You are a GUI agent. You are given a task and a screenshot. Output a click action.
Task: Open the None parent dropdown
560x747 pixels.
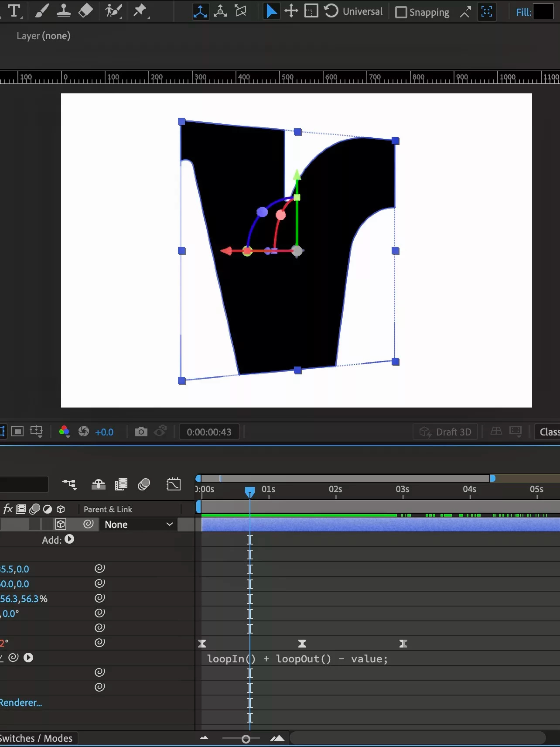click(x=138, y=524)
